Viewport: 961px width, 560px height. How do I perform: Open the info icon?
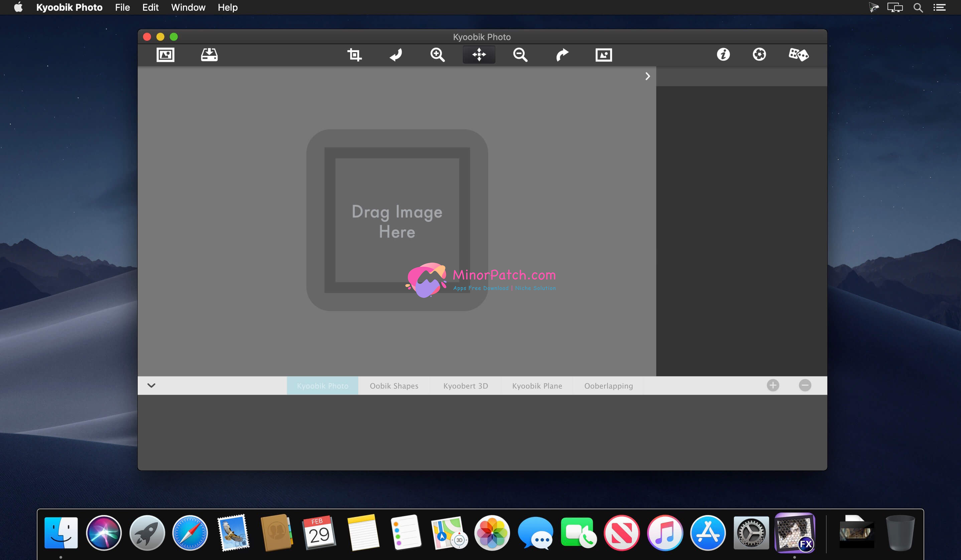coord(723,54)
